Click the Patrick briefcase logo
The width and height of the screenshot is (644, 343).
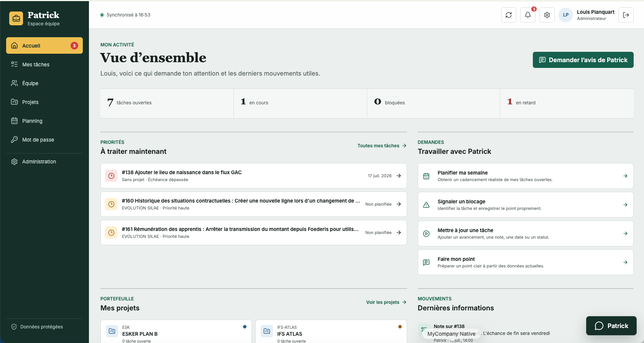[16, 18]
